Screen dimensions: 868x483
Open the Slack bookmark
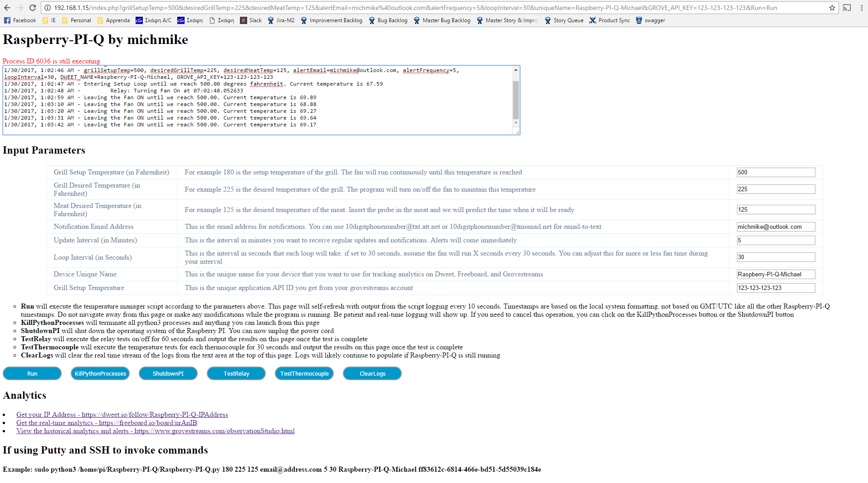coord(251,20)
